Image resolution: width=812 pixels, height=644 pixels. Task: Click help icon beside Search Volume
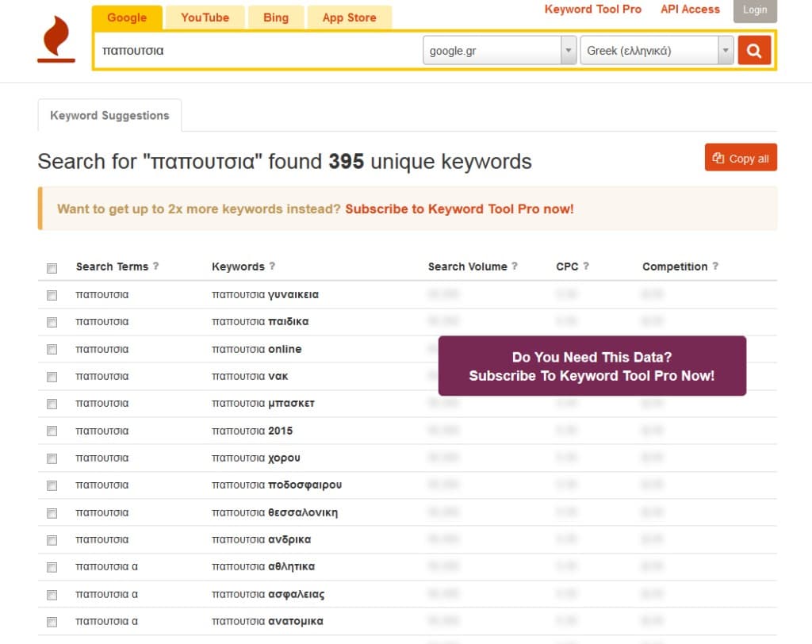click(x=515, y=266)
